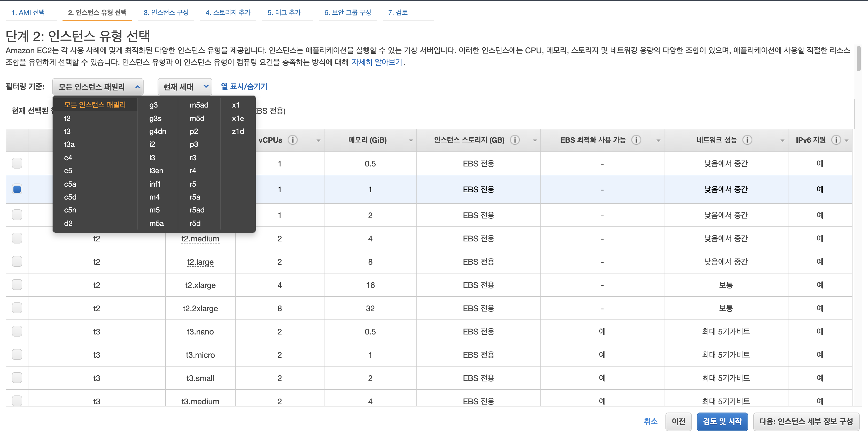Uncheck the selected blue instance checkbox
Screen dimensions: 868x442
17,189
